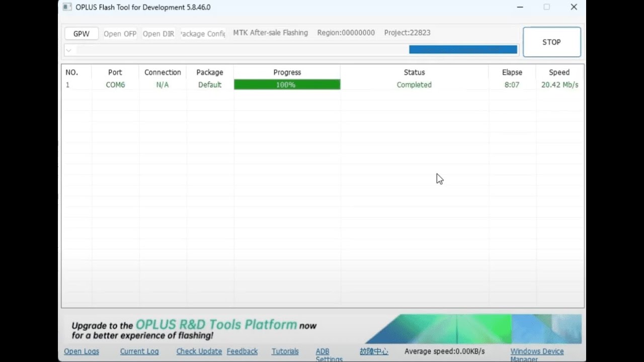Open the Tutorials link
Screen dimensions: 644x362
285,351
